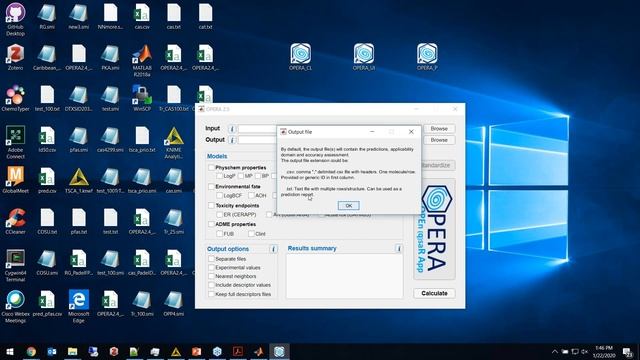This screenshot has height=360, width=640.
Task: Open the Output options info icon
Action: pyautogui.click(x=273, y=249)
